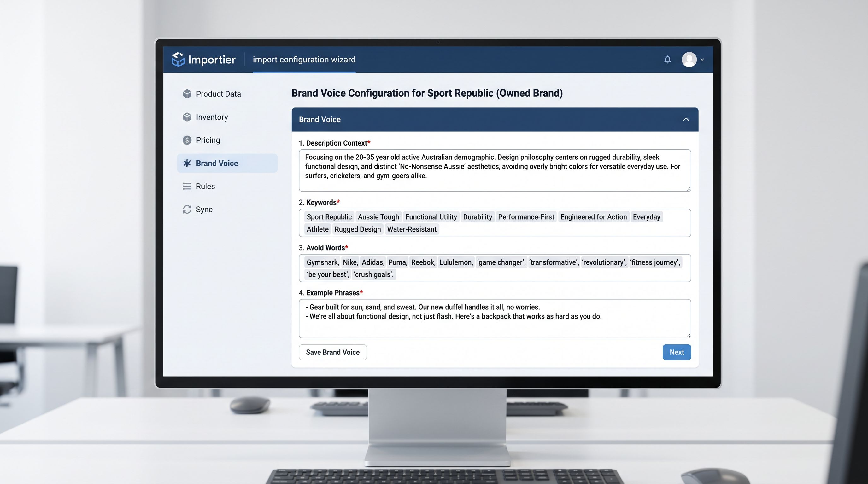The image size is (868, 484).
Task: Go to the Sync step
Action: pyautogui.click(x=227, y=209)
